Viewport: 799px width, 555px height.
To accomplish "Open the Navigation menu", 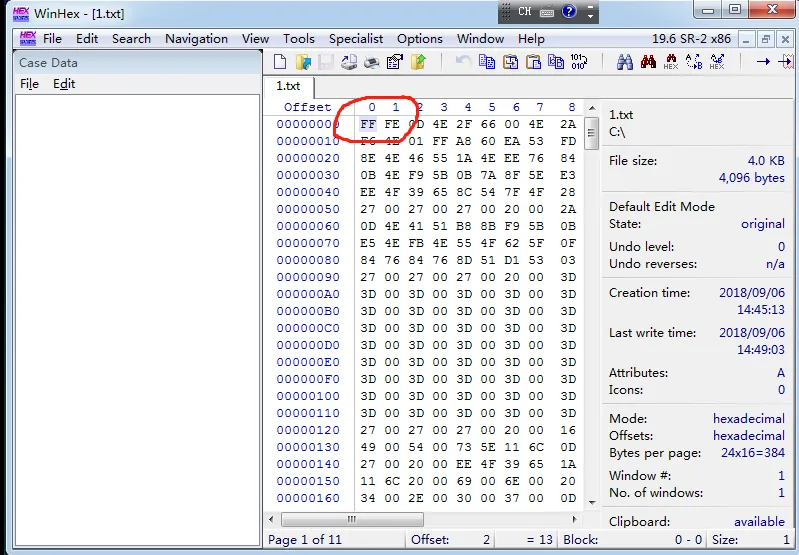I will coord(196,39).
